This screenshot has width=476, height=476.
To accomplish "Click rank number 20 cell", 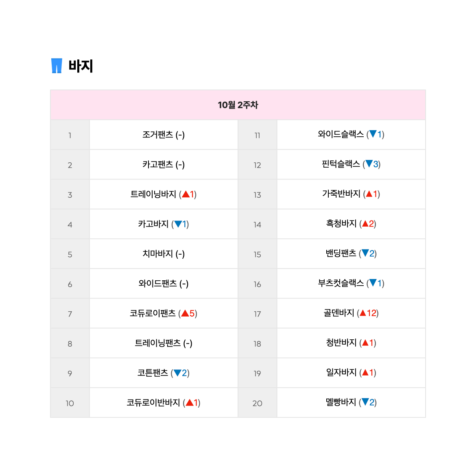I will pos(258,403).
